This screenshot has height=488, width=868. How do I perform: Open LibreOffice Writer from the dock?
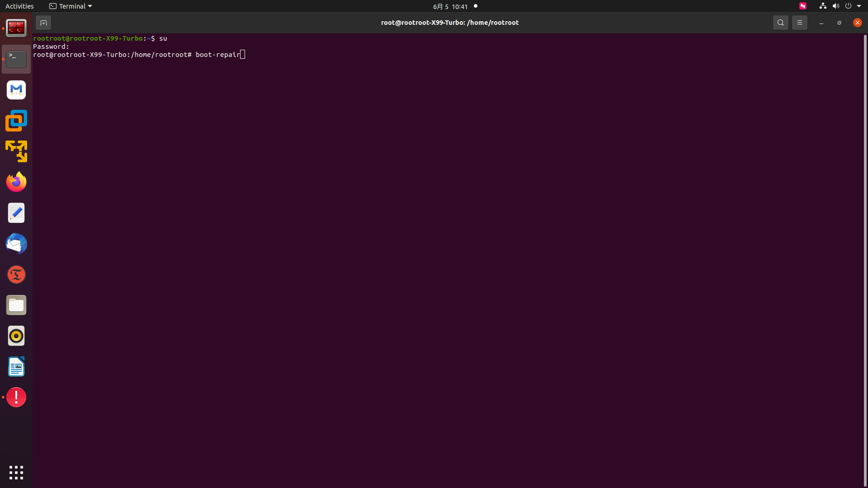click(x=16, y=367)
